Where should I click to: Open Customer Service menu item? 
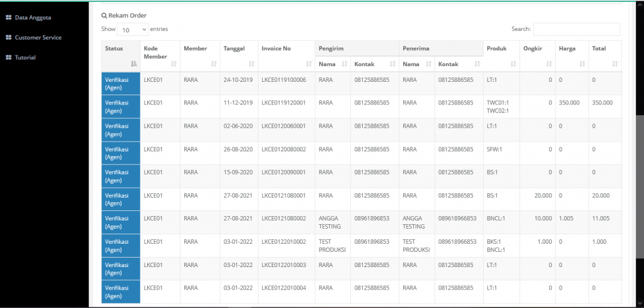[38, 38]
